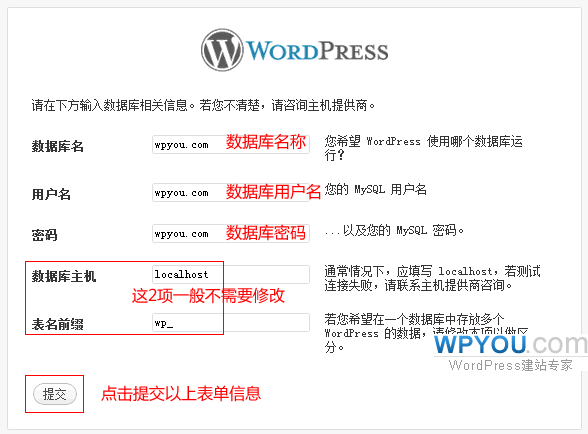
Task: Click the '使用哪个数据库运行' description
Action: tap(423, 148)
